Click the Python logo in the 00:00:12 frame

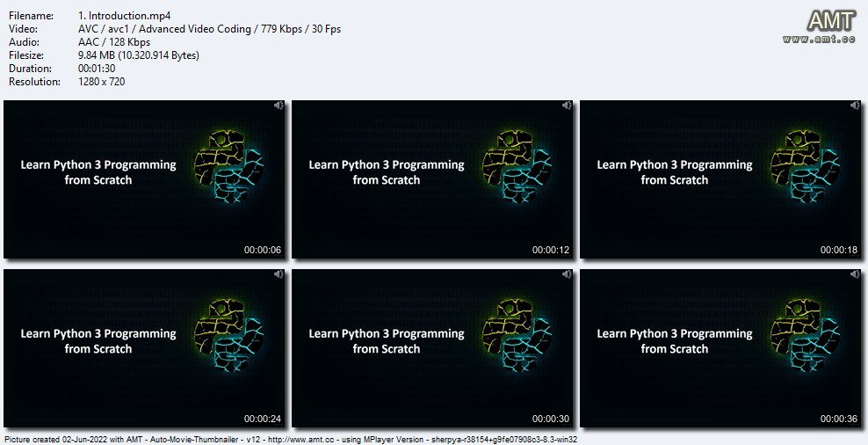[517, 166]
